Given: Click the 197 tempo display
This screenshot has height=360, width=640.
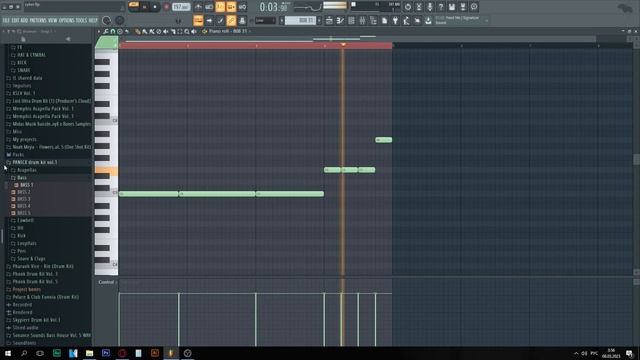Looking at the screenshot, I should (181, 7).
